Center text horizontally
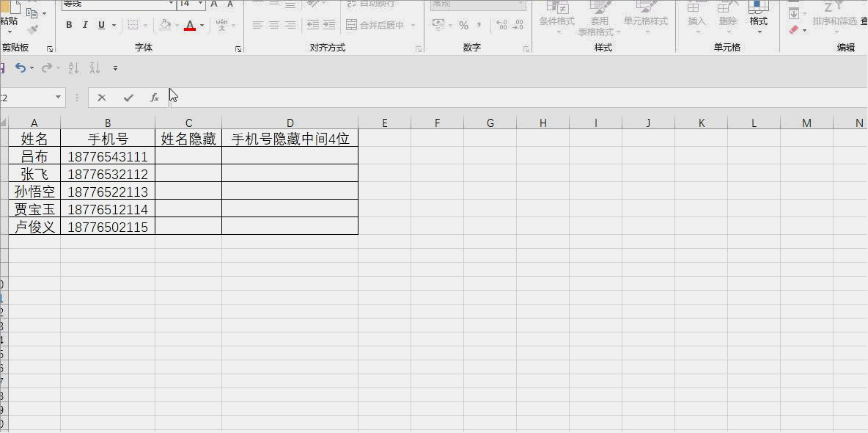Screen dimensions: 868x433 coord(274,25)
